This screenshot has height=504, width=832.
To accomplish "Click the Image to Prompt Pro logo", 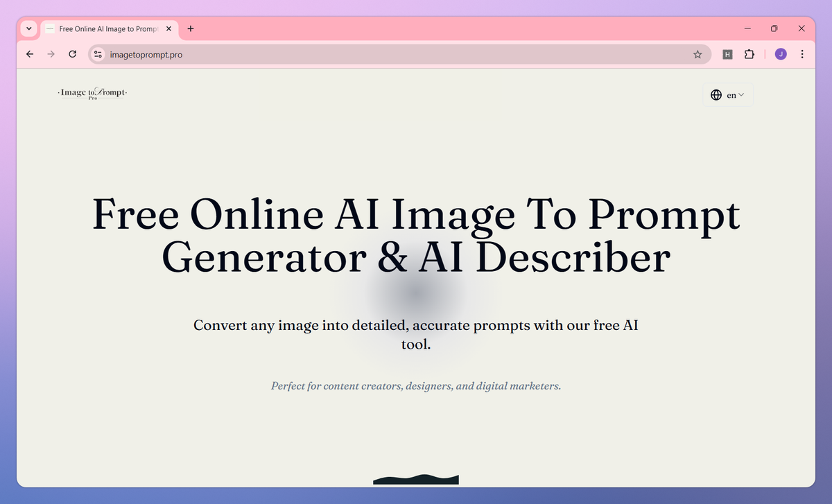I will [91, 93].
